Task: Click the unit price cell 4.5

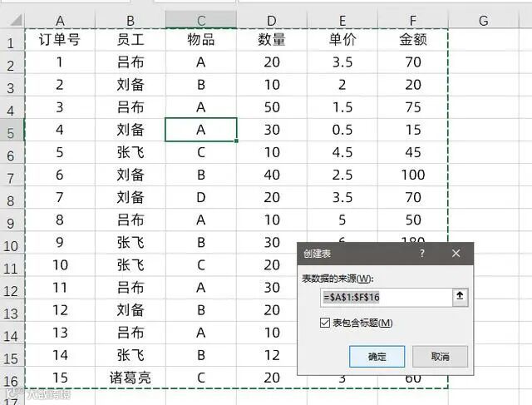Action: click(x=342, y=152)
